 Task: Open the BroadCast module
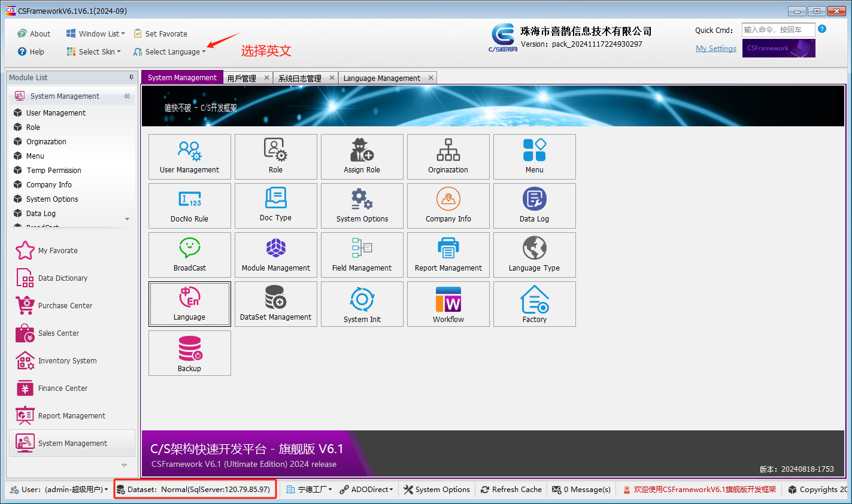[189, 255]
